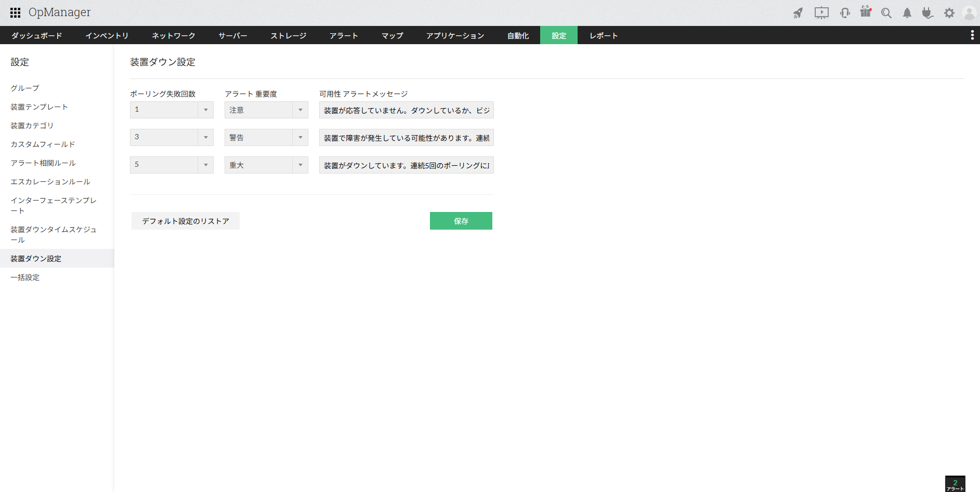Image resolution: width=980 pixels, height=492 pixels.
Task: Open the video demo icon
Action: click(x=821, y=12)
